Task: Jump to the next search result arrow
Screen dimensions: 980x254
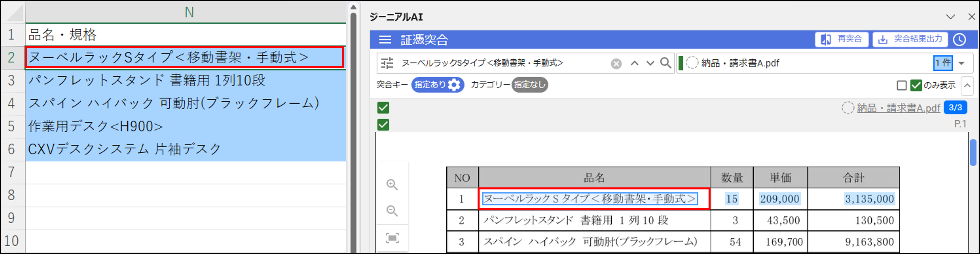Action: 650,63
